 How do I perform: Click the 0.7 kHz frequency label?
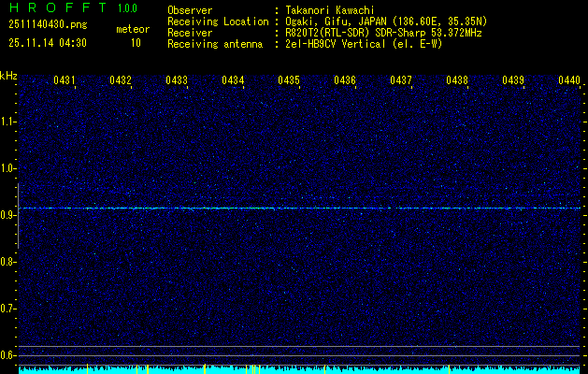pyautogui.click(x=7, y=309)
